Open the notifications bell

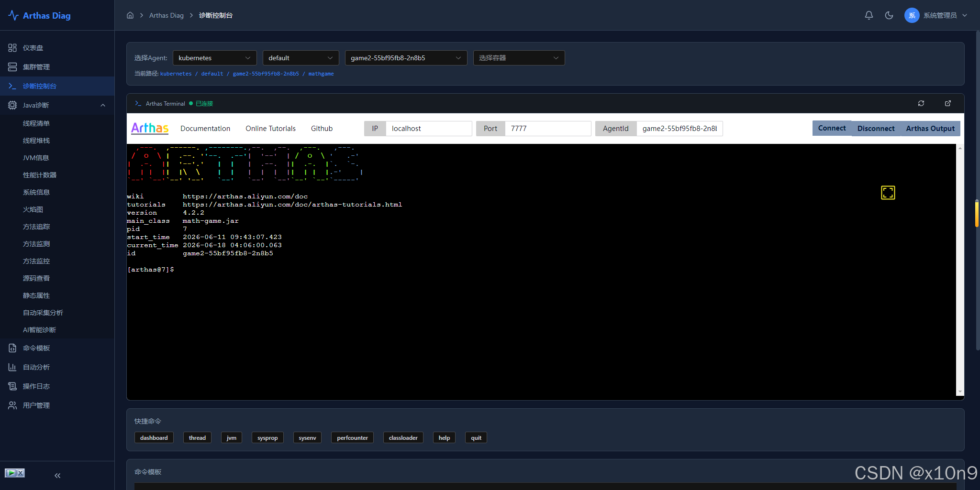pyautogui.click(x=869, y=15)
